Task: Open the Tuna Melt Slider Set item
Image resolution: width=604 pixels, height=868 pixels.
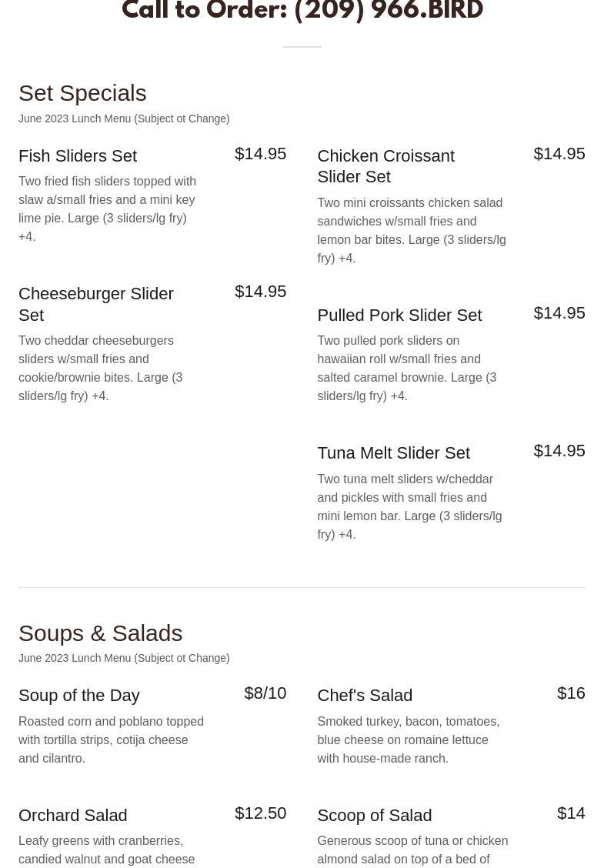Action: tap(393, 453)
